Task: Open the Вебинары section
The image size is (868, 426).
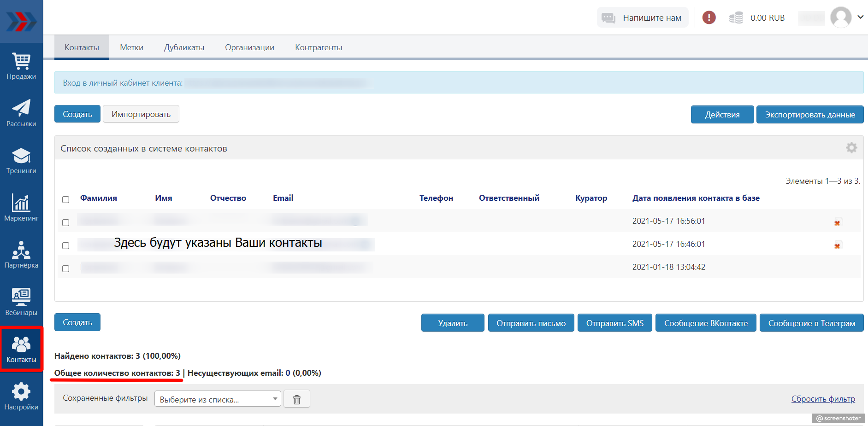Action: click(21, 302)
